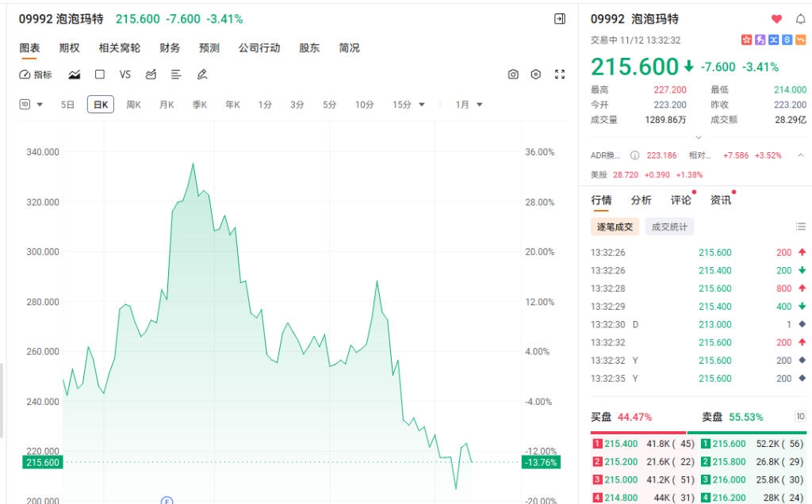The image size is (812, 504).
Task: Click the list icon in the trades panel
Action: point(801,226)
